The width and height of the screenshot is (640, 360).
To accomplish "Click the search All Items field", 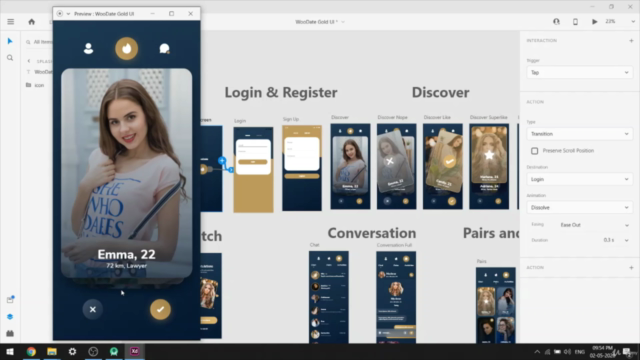I will pos(39,42).
